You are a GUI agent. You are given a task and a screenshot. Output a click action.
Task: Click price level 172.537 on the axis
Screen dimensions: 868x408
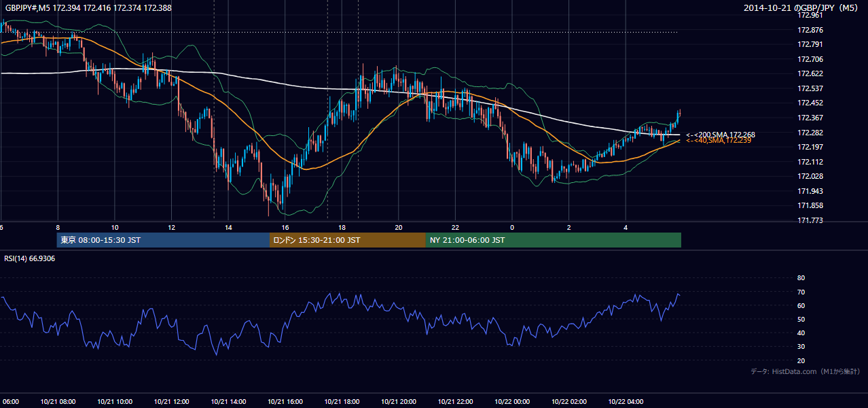810,88
